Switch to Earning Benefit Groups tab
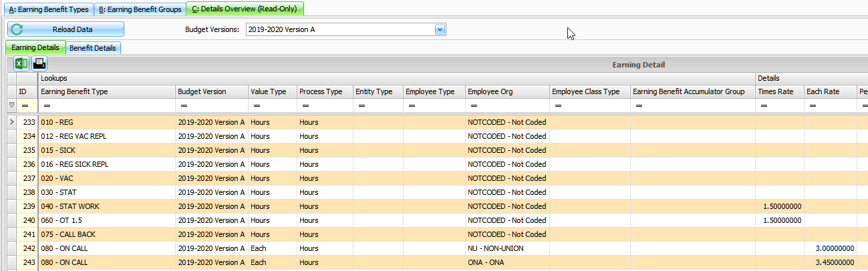 click(x=140, y=9)
